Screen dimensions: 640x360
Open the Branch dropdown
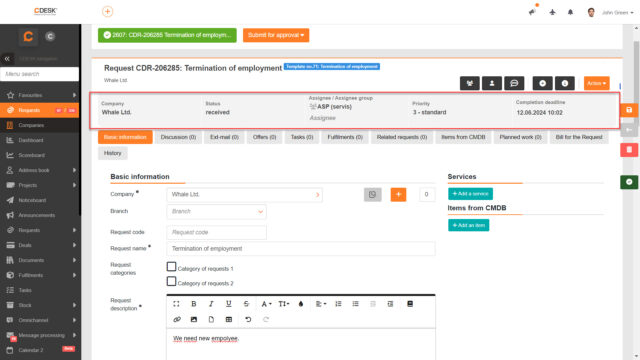click(x=216, y=211)
